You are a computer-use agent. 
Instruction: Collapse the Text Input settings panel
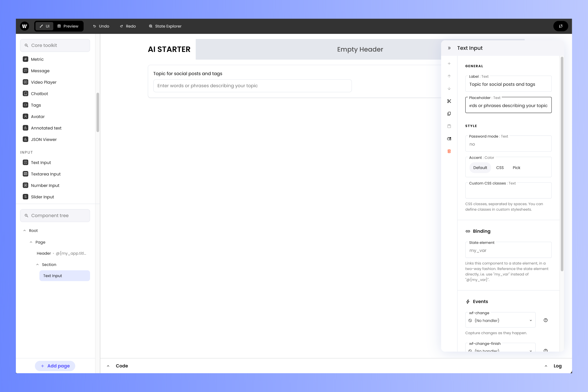coord(449,48)
